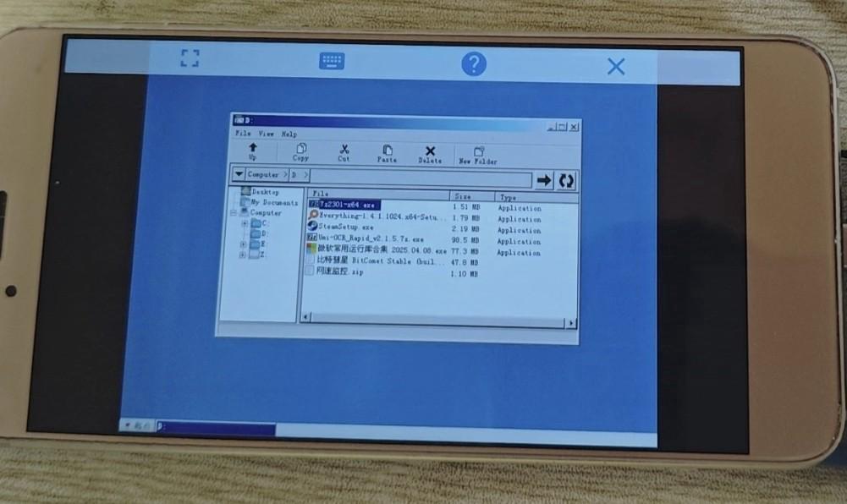The image size is (847, 504).
Task: Expand the C: drive tree node
Action: (x=245, y=223)
